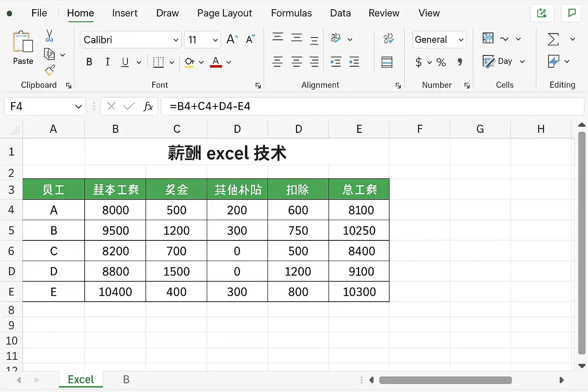Screen dimensions: 588x392
Task: Open the File menu
Action: coord(39,13)
